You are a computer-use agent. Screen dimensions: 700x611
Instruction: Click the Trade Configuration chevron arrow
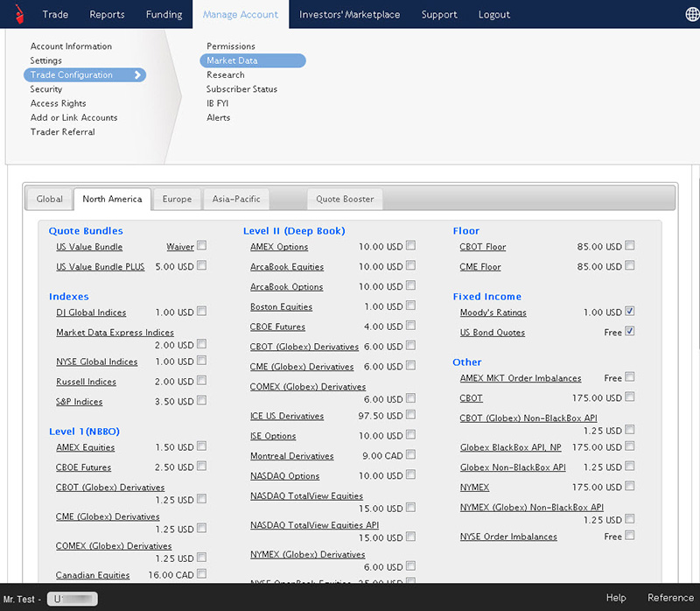(138, 75)
